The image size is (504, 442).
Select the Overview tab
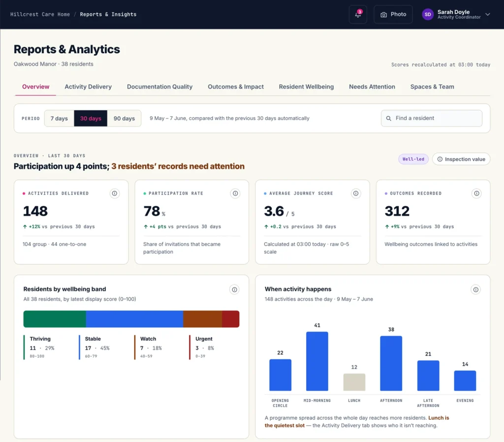click(35, 87)
